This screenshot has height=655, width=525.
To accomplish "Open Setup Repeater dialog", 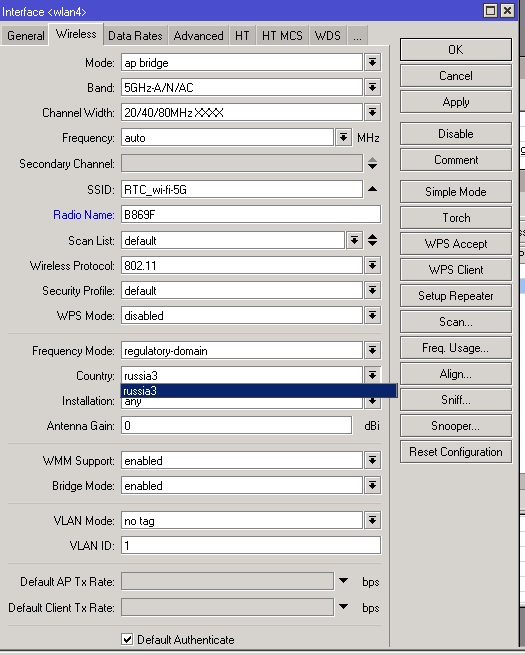I will pyautogui.click(x=456, y=296).
